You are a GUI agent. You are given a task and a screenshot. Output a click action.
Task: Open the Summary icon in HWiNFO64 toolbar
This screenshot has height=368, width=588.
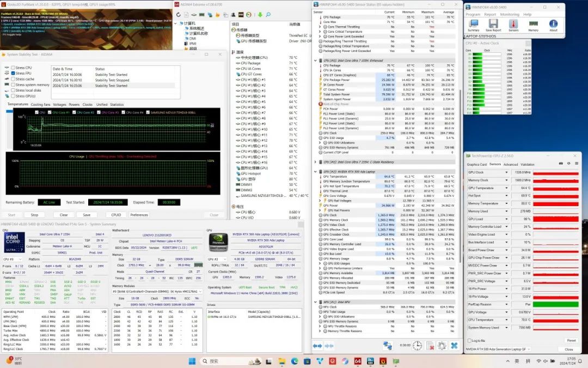pos(473,25)
